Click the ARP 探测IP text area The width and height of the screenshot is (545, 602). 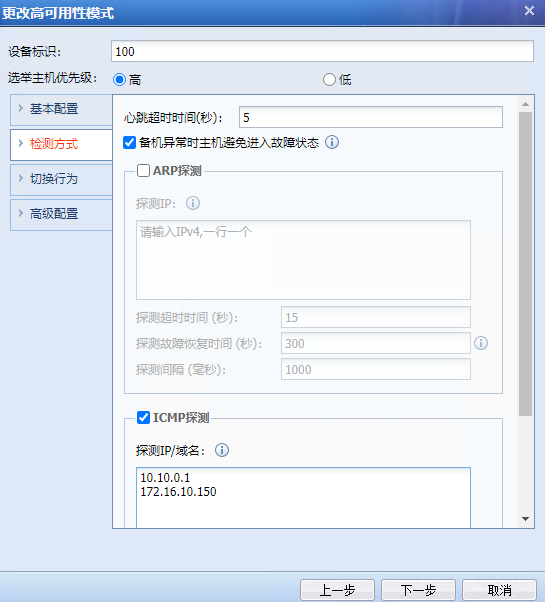click(303, 260)
